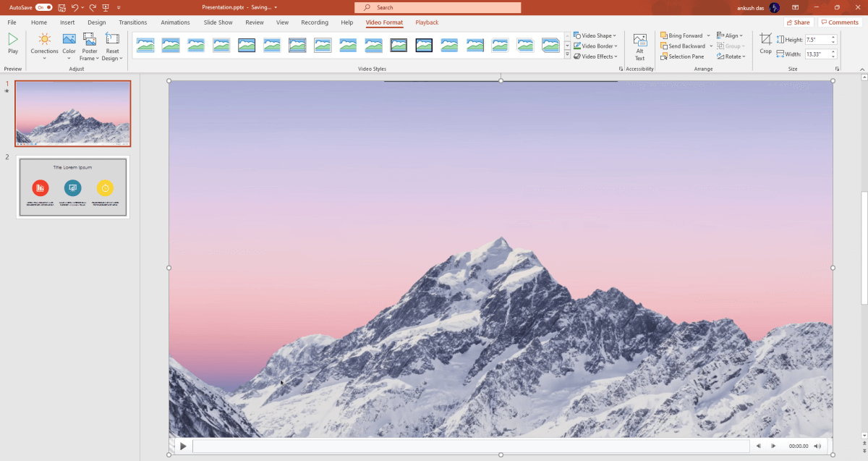868x461 pixels.
Task: Open the Crop tool
Action: 767,45
